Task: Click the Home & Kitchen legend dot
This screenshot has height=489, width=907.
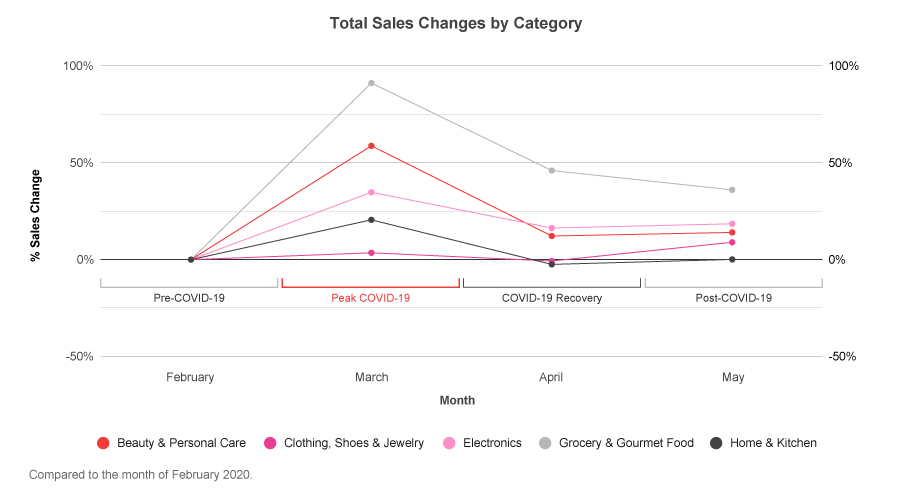Action: [716, 443]
